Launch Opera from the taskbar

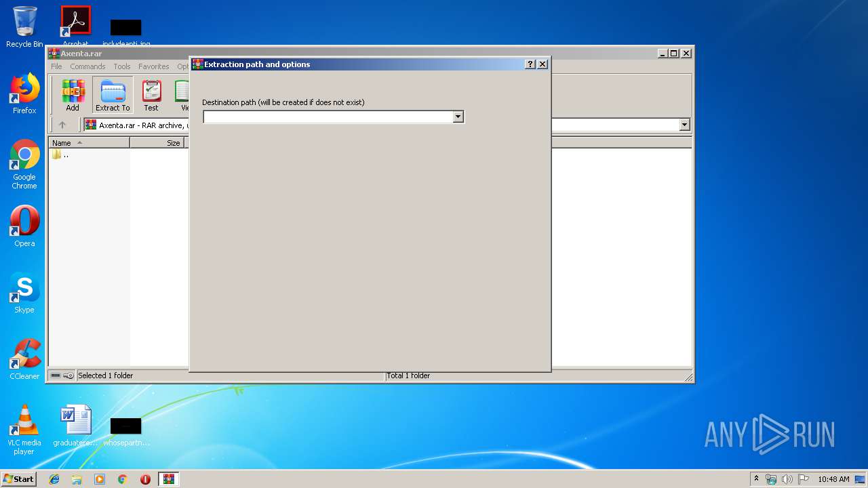coord(145,479)
